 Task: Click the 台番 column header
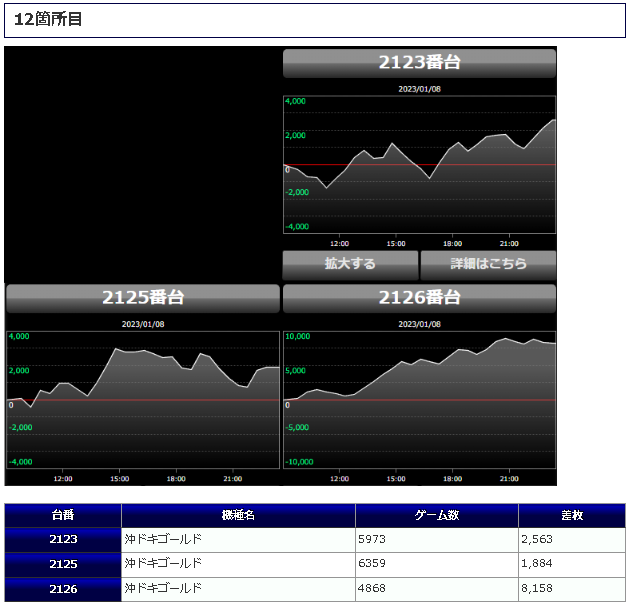63,515
